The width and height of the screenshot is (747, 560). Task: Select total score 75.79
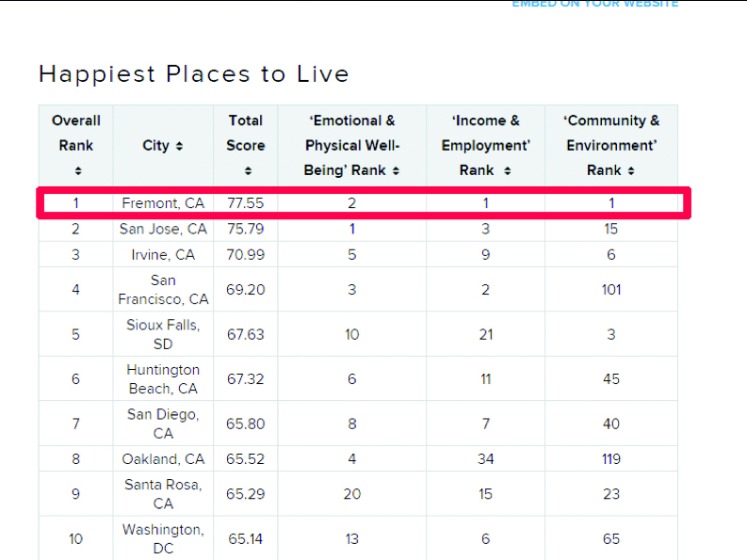point(245,229)
